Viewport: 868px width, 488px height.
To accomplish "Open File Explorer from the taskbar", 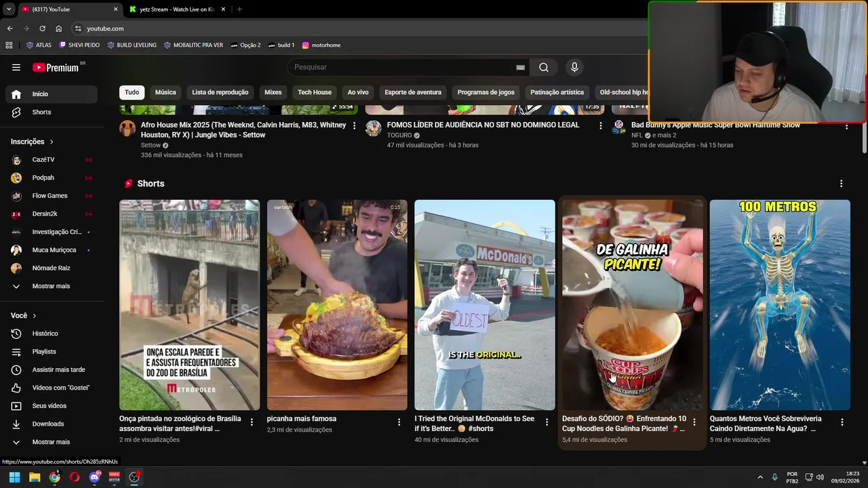I will tap(35, 477).
